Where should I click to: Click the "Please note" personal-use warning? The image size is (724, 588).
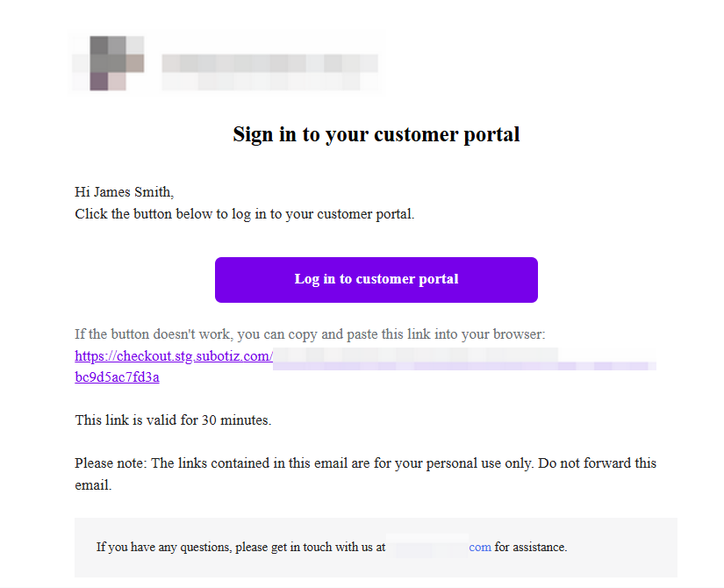pyautogui.click(x=365, y=463)
